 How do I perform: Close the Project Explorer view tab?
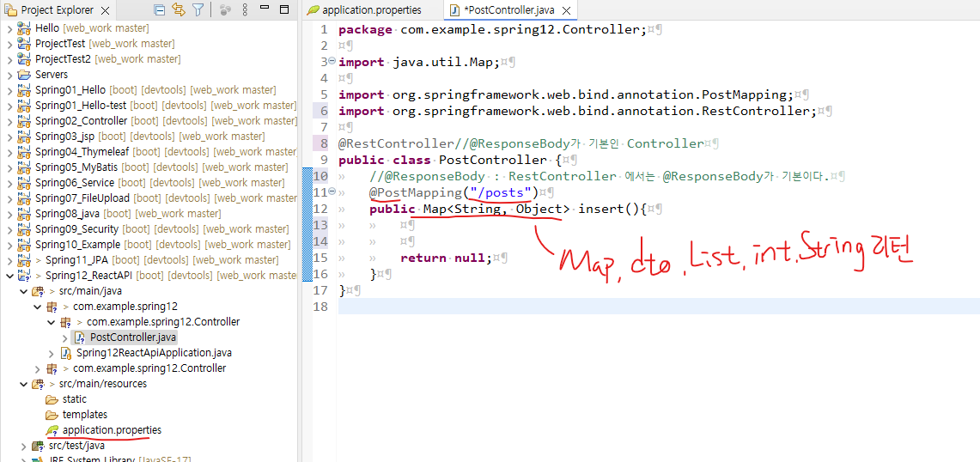[x=105, y=10]
